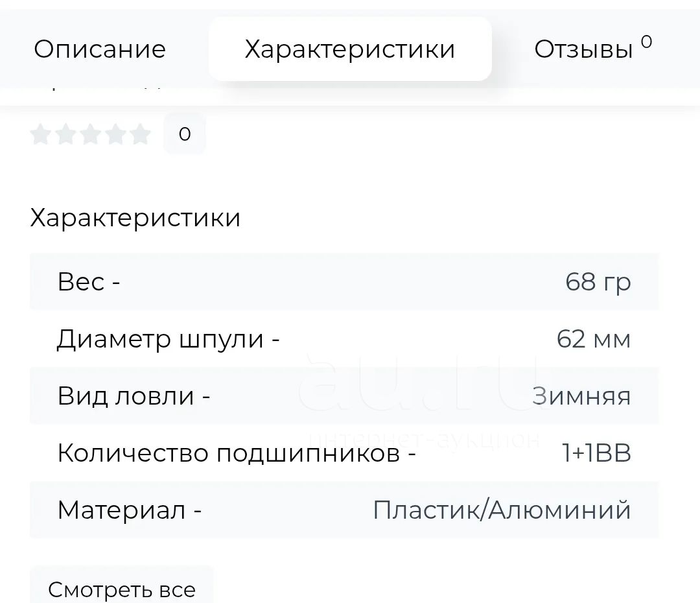
Task: Click the Характеристики section heading
Action: [x=135, y=218]
